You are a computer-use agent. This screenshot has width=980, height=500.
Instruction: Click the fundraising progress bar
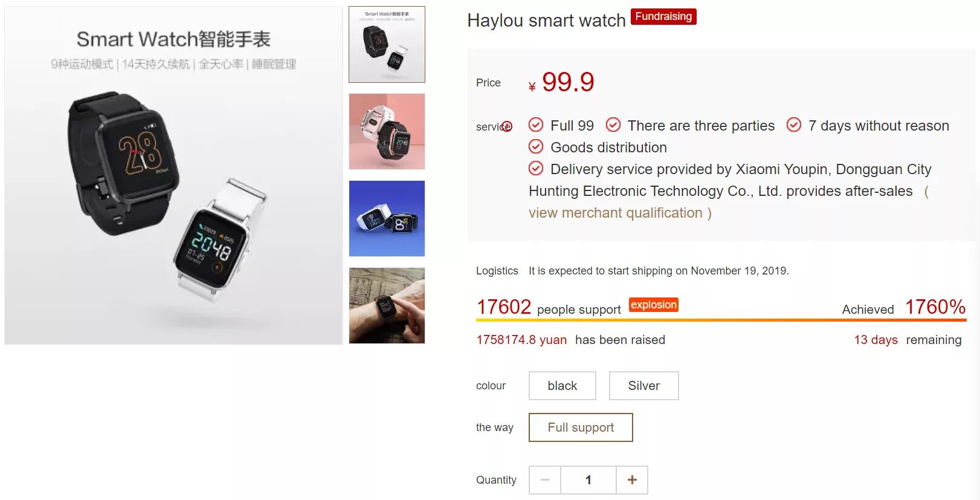[x=721, y=320]
